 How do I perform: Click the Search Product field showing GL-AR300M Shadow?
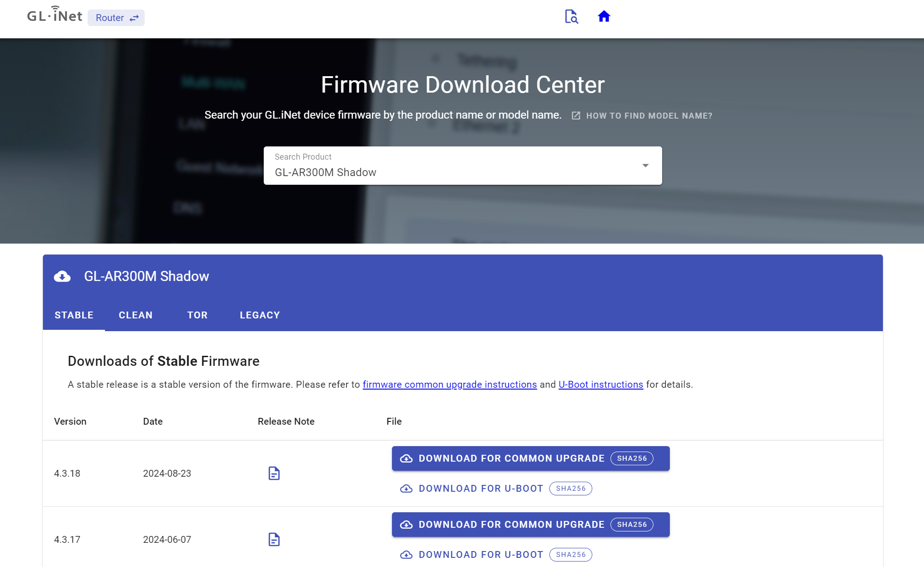coord(463,166)
